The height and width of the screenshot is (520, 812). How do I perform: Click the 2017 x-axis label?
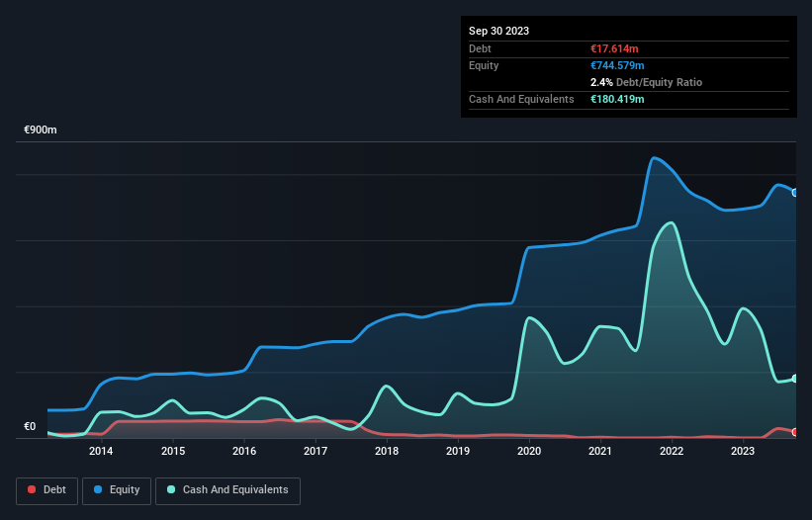point(316,451)
